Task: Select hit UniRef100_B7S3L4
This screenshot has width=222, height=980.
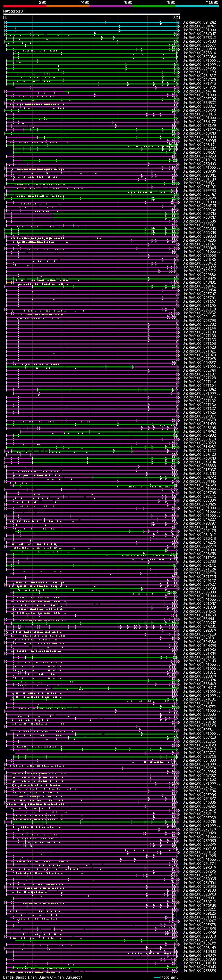Action: pyautogui.click(x=199, y=53)
